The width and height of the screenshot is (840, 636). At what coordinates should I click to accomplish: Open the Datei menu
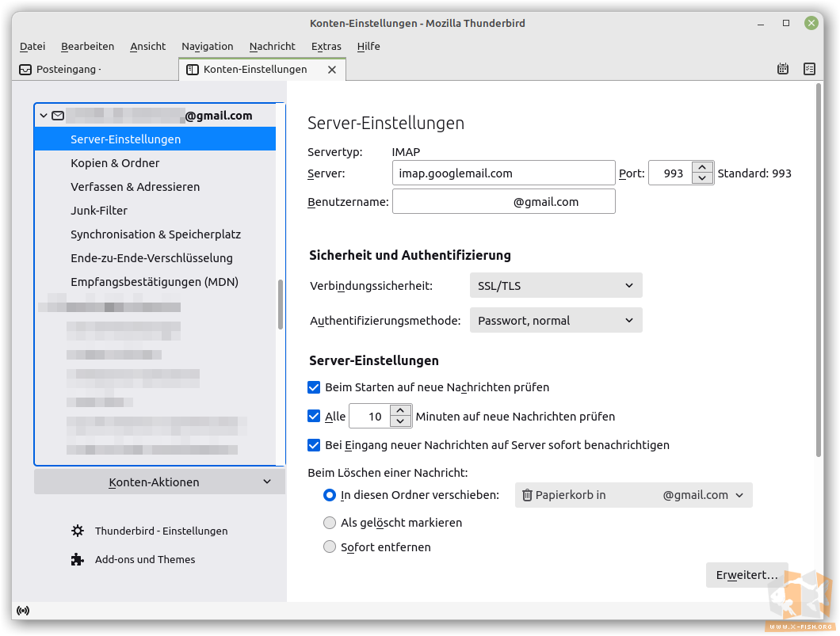click(32, 47)
